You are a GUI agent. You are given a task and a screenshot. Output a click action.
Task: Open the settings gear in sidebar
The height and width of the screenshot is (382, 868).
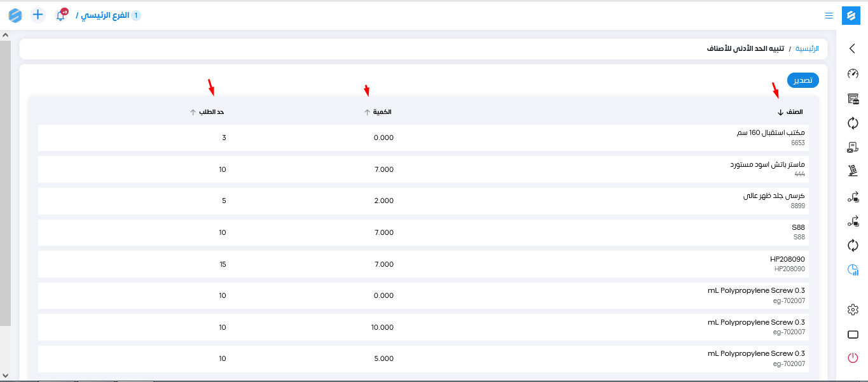pyautogui.click(x=853, y=309)
